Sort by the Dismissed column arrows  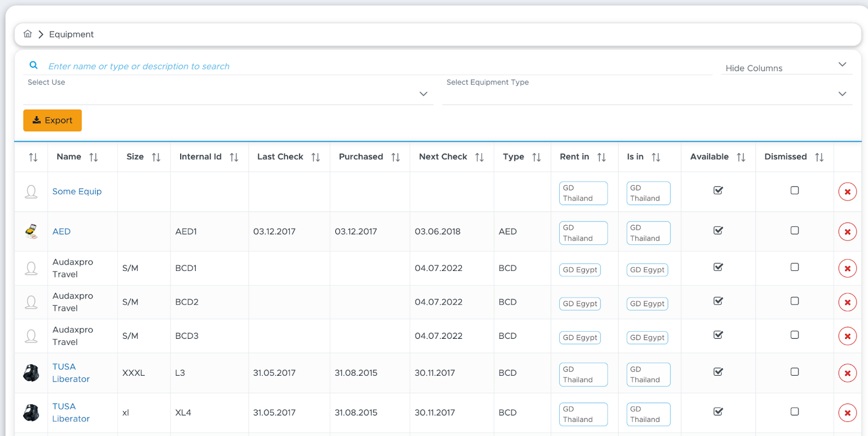(819, 157)
